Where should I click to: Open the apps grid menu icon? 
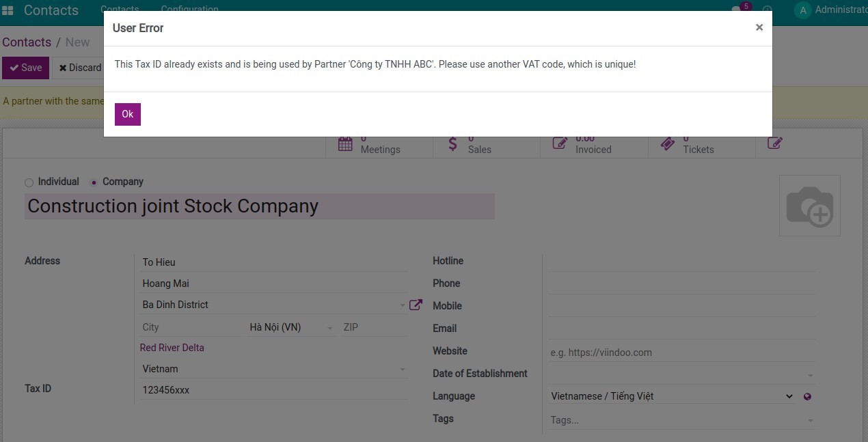(8, 10)
